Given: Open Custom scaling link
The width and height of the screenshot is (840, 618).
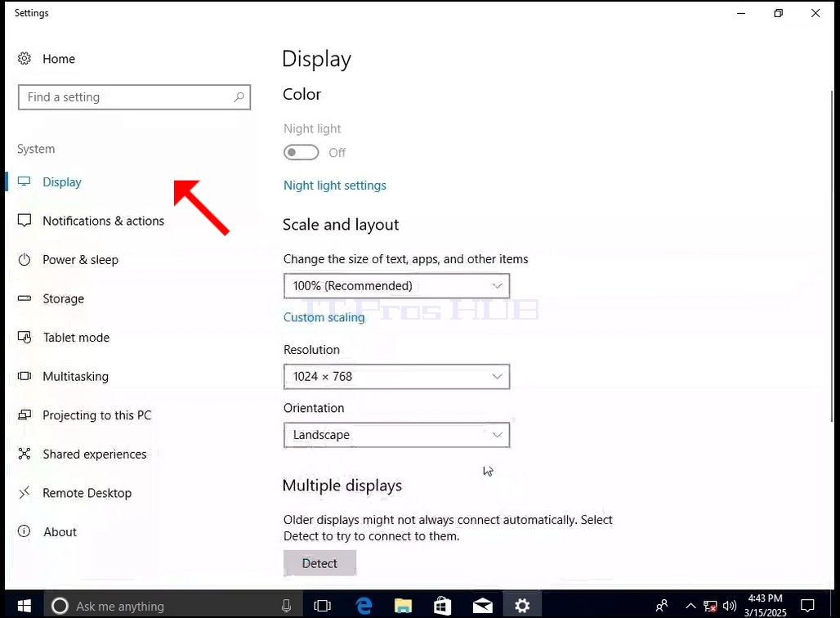Looking at the screenshot, I should click(324, 317).
